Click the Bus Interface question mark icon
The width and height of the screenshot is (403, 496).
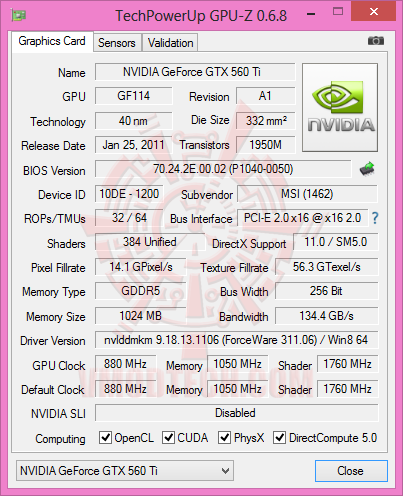[375, 218]
